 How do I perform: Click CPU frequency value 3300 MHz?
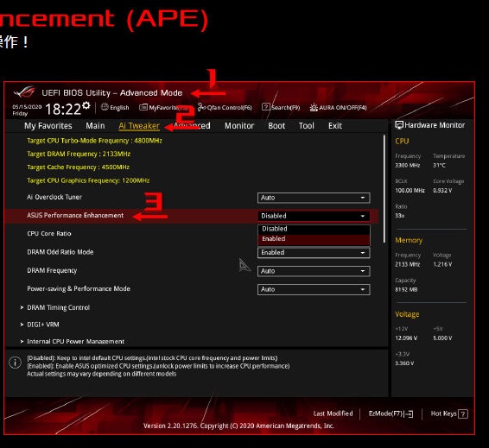pyautogui.click(x=407, y=166)
